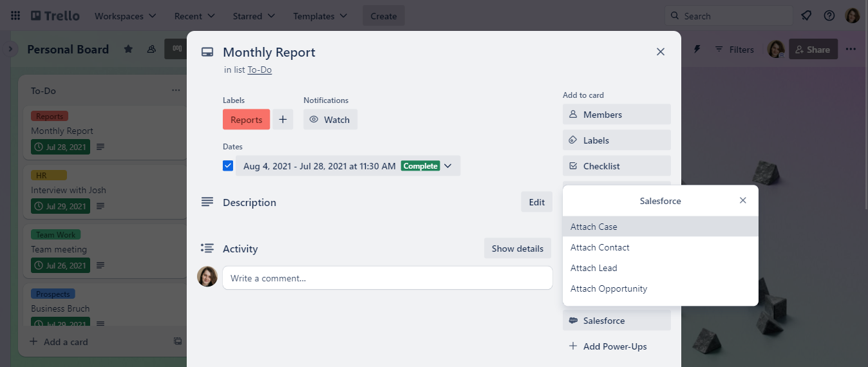Click the red Reports label swatch
Screen dimensions: 868x367
point(246,120)
